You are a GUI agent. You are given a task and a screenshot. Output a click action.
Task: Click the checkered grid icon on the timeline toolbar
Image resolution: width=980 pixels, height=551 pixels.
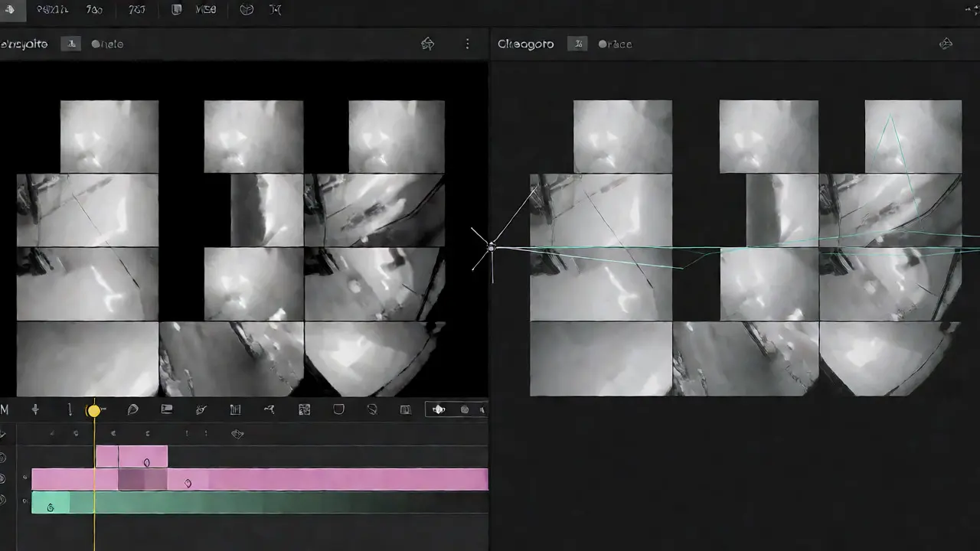[x=304, y=410]
